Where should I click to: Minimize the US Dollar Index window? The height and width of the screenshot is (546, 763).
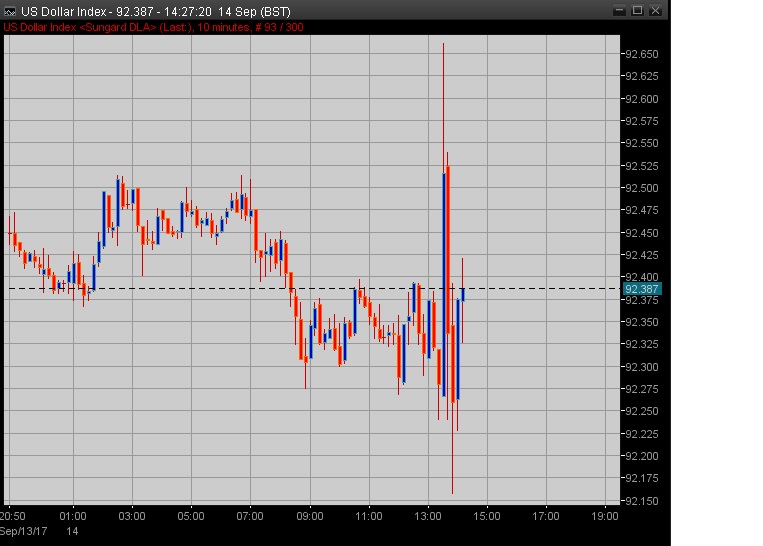pos(618,11)
